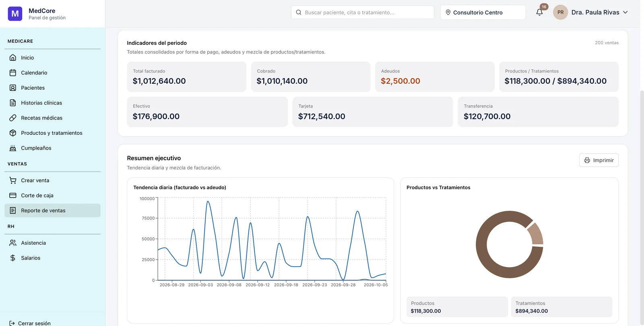Open Historias clínicas document icon
The width and height of the screenshot is (644, 326).
13,103
